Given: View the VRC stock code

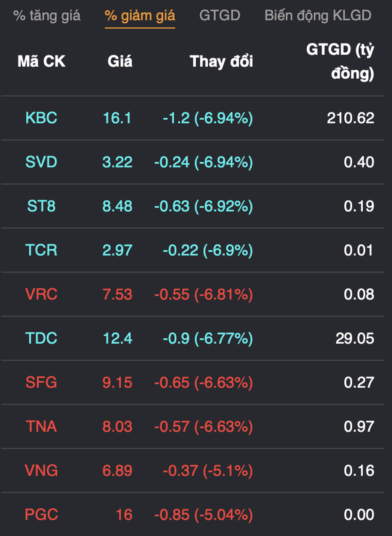Looking at the screenshot, I should tap(42, 295).
